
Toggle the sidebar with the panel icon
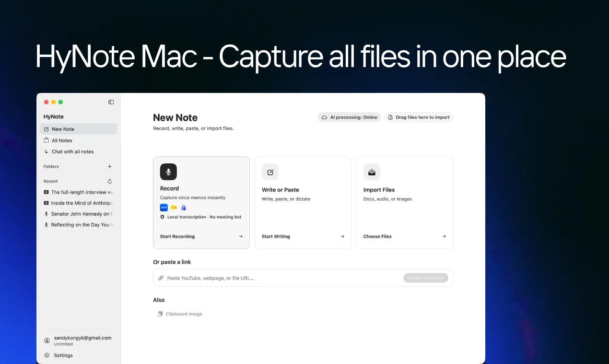point(111,102)
